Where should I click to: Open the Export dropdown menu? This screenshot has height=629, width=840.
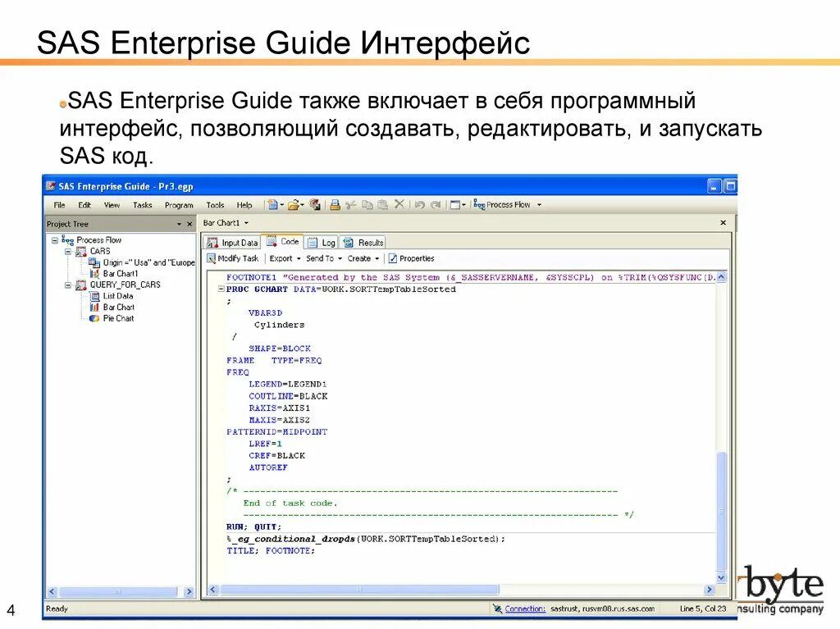285,259
